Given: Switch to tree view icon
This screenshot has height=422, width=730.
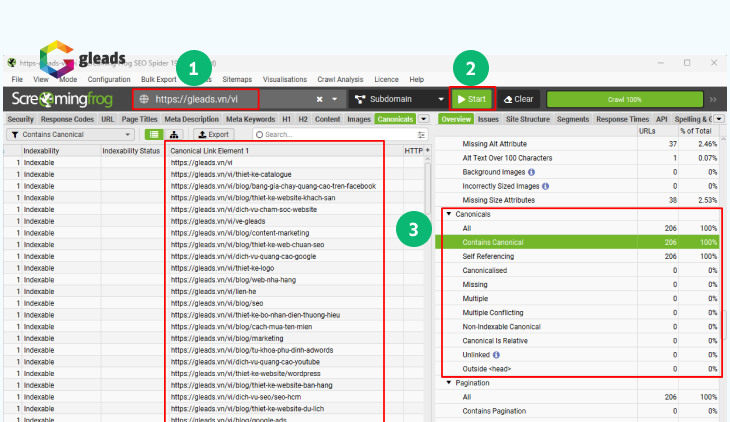Looking at the screenshot, I should click(x=174, y=135).
